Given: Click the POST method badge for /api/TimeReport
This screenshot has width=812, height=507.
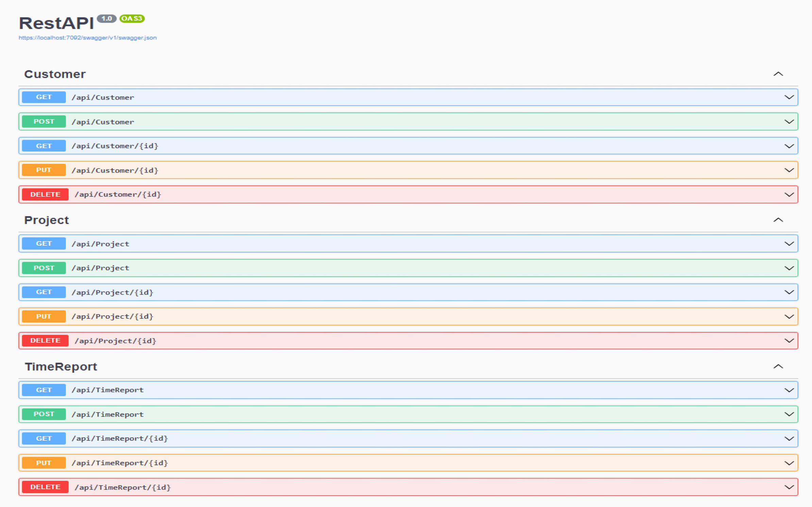Looking at the screenshot, I should [x=44, y=414].
